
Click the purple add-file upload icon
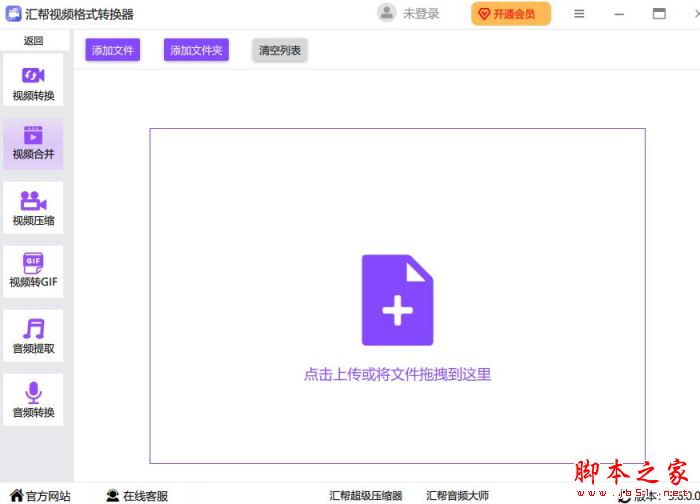[397, 300]
